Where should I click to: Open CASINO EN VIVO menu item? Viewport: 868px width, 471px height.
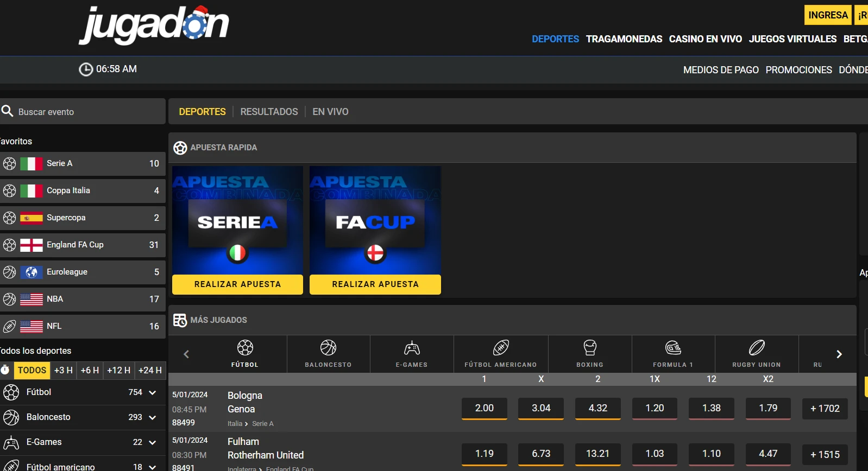(706, 39)
